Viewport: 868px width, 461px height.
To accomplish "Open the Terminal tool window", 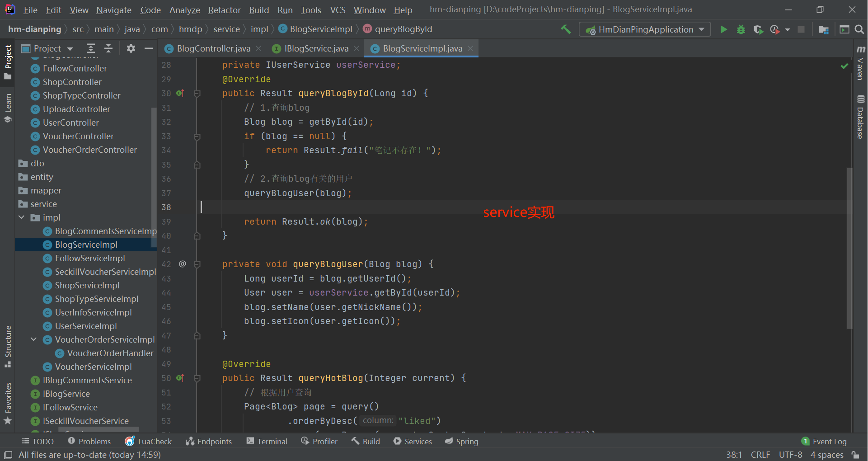I will coord(267,441).
